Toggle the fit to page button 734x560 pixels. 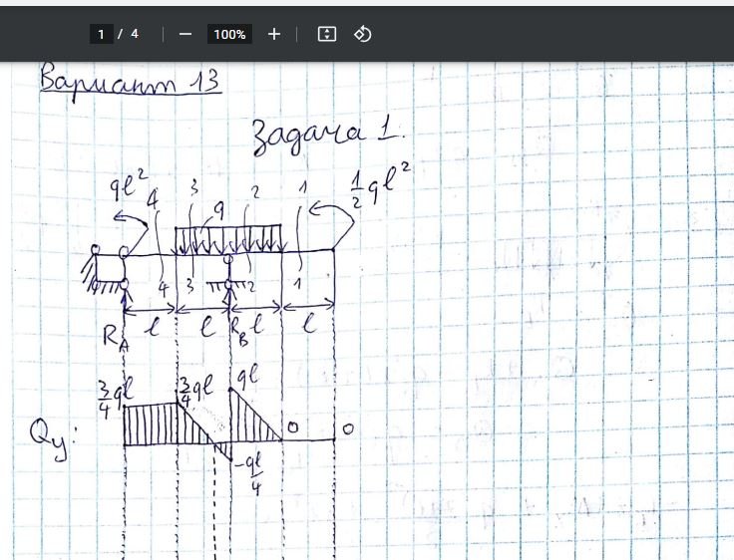[326, 34]
